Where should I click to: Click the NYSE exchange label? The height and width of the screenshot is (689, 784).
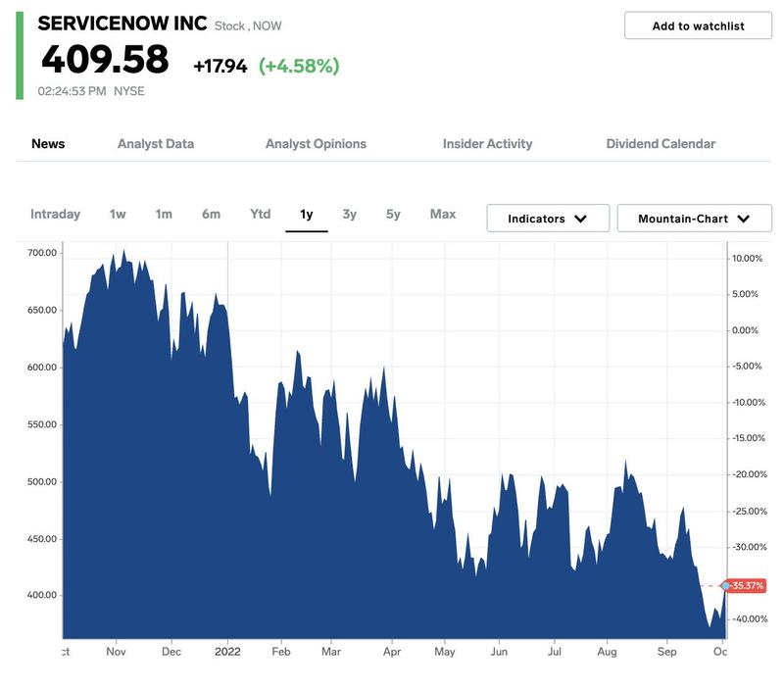pyautogui.click(x=129, y=91)
